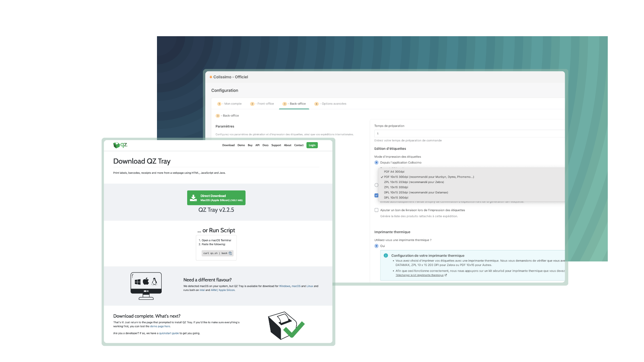The image size is (644, 362).
Task: Choose 'ZPL 10x15 203dpi (recommandé pour Zebra)' option
Action: (x=414, y=182)
